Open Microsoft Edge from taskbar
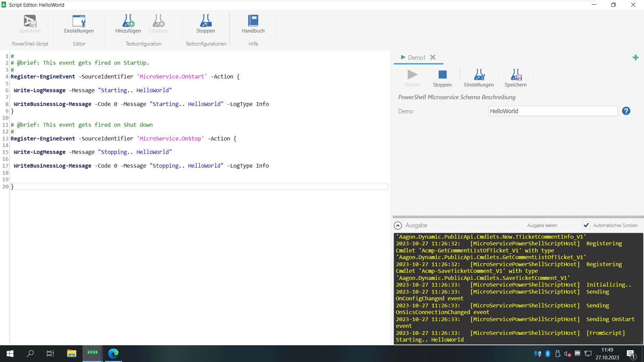This screenshot has width=644, height=362. 113,353
